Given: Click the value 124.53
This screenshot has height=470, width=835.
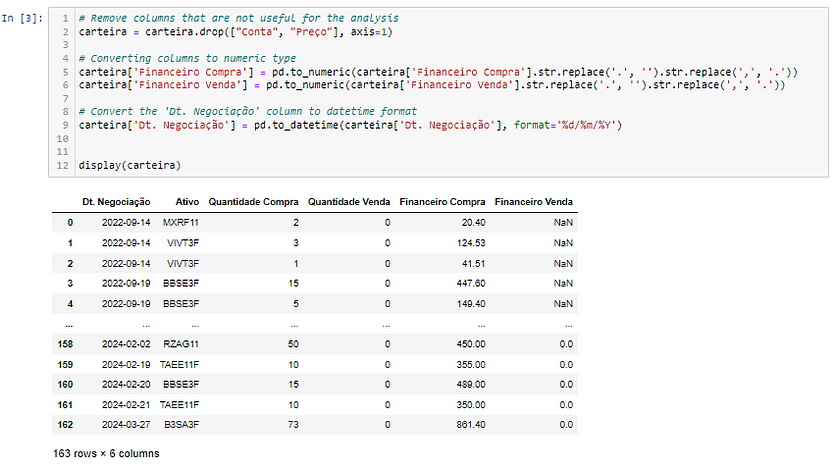Looking at the screenshot, I should pyautogui.click(x=471, y=243).
